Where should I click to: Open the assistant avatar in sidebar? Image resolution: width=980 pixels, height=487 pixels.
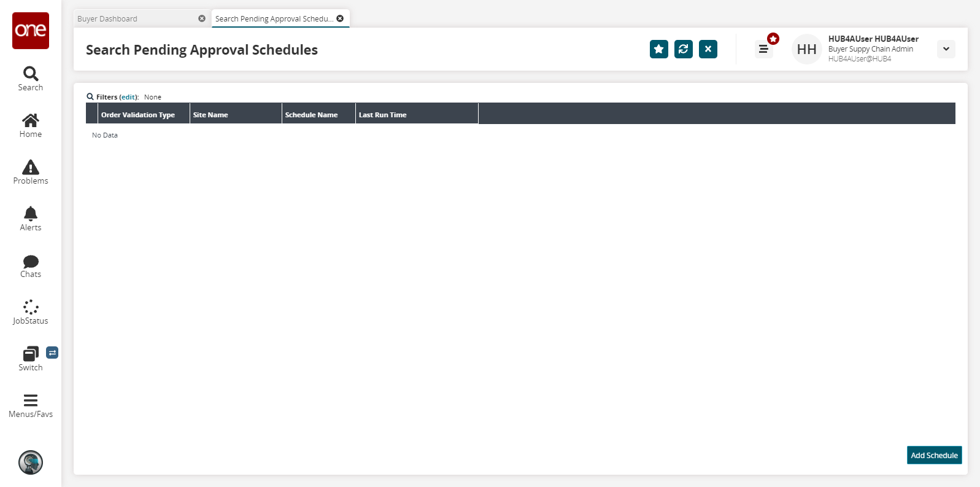[31, 462]
